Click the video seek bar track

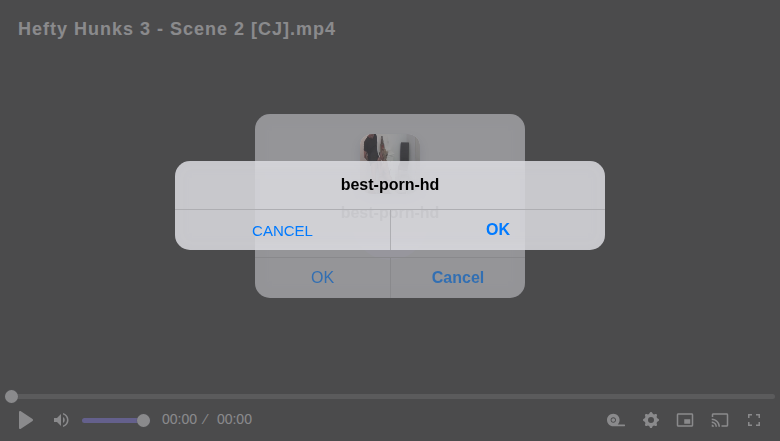[400, 396]
